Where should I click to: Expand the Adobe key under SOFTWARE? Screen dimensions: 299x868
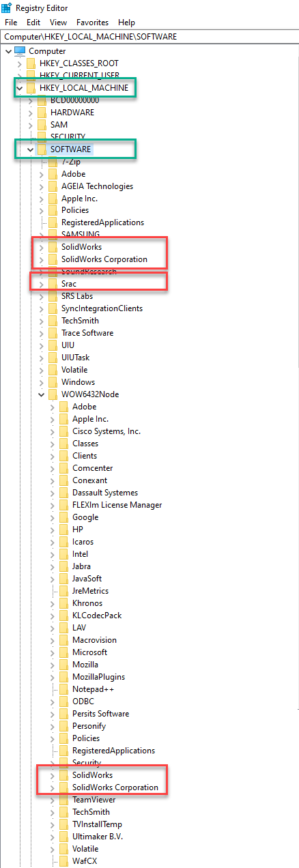[42, 174]
